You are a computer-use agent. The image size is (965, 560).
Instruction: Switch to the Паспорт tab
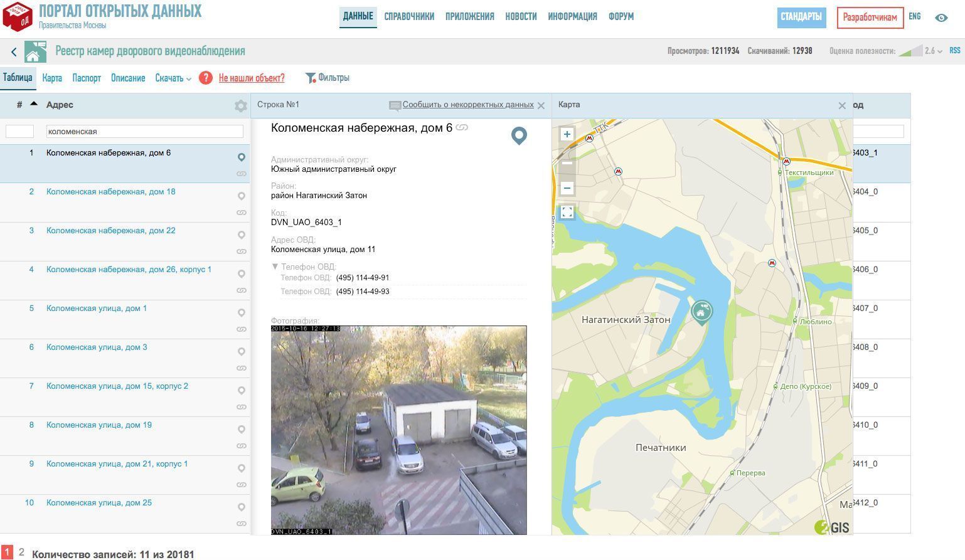pos(87,78)
